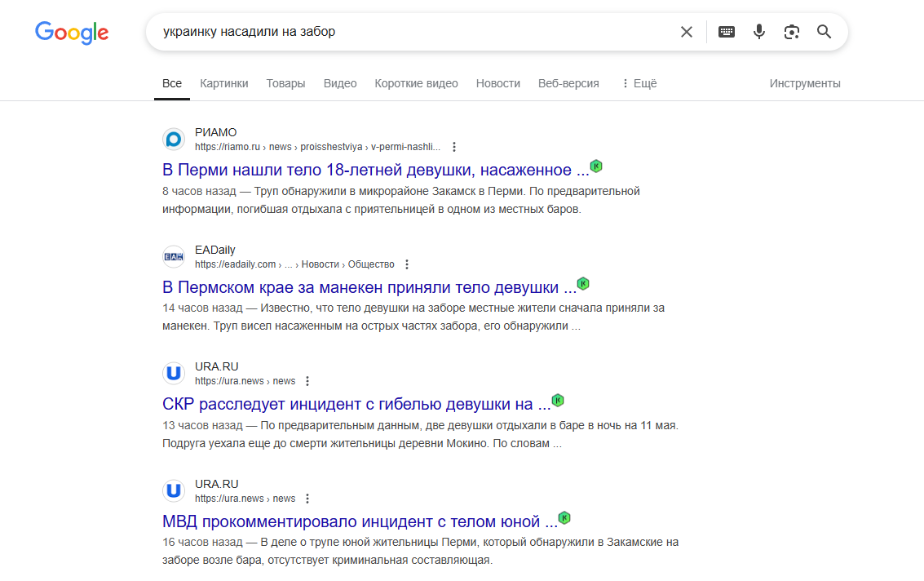Open the РИАМО site favicon
Viewport: 924px width, 581px height.
click(x=174, y=140)
